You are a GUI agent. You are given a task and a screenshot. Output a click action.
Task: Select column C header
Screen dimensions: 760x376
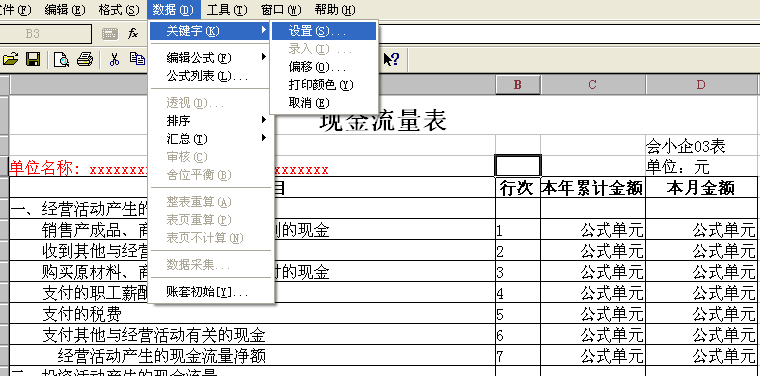[593, 85]
